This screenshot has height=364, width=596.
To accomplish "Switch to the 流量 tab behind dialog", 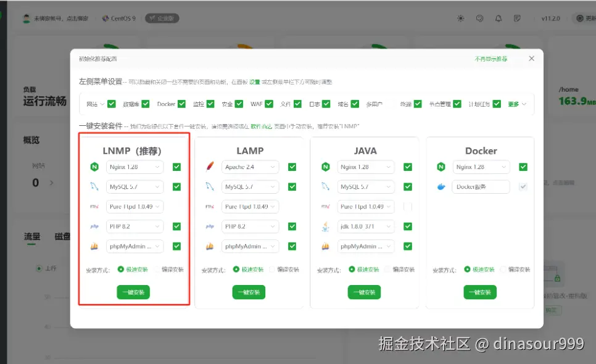I will 32,237.
